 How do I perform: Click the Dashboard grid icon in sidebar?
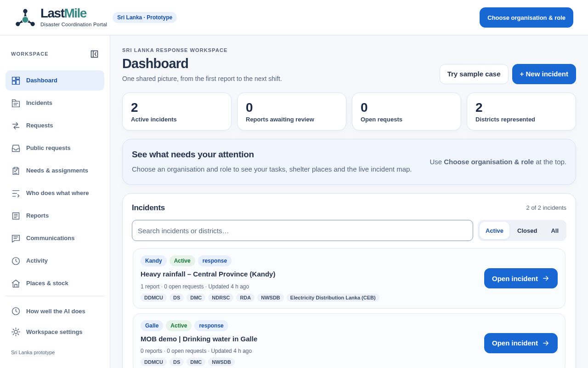(16, 80)
